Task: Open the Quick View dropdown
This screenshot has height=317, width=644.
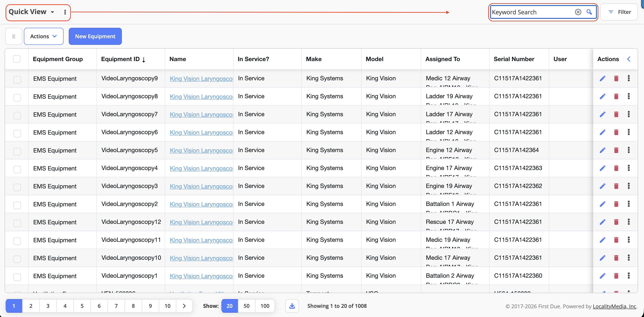Action: [31, 12]
